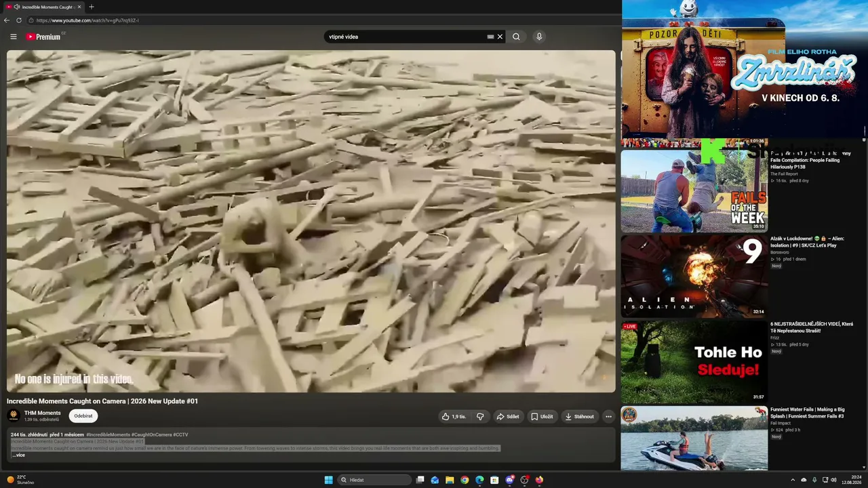This screenshot has width=868, height=488.
Task: Start voice search with the microphone
Action: pos(539,37)
